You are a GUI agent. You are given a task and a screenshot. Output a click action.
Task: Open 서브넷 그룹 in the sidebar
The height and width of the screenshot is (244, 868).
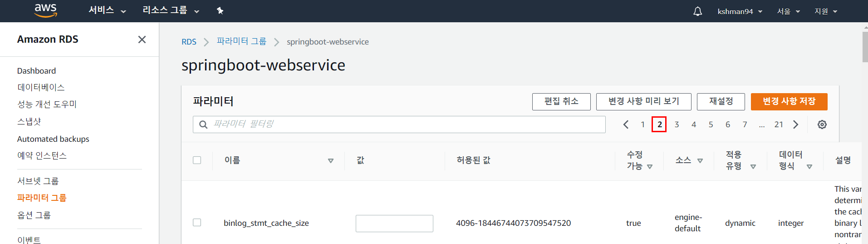[38, 181]
